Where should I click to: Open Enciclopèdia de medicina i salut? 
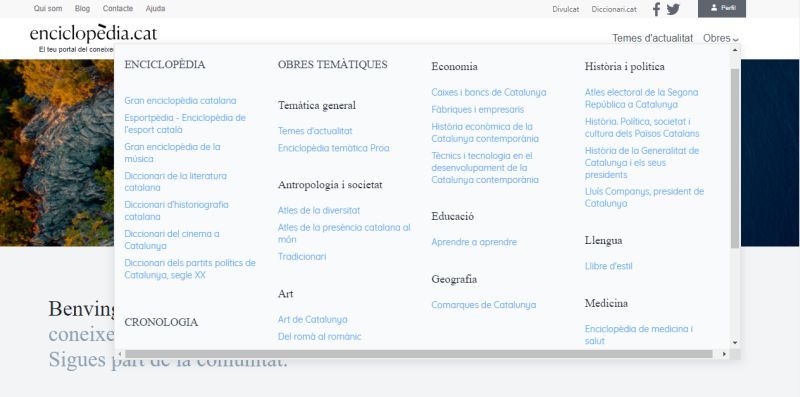point(639,335)
